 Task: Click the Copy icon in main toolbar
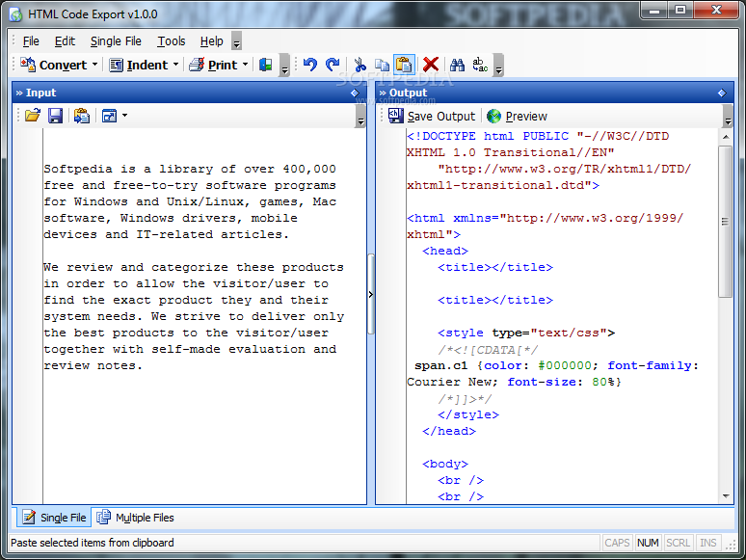point(382,65)
